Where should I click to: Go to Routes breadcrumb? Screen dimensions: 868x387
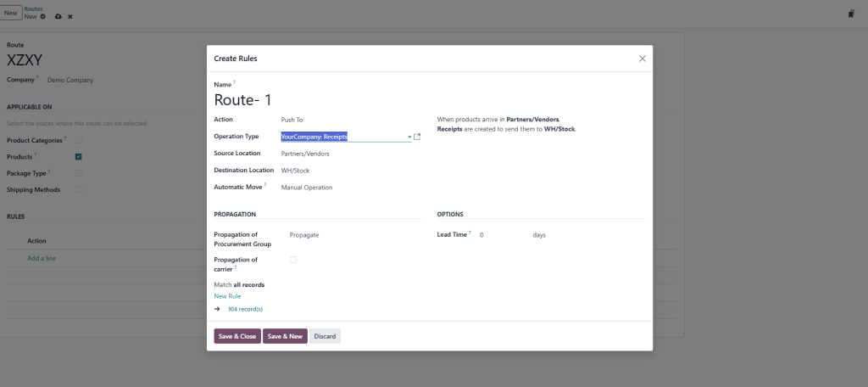click(34, 8)
